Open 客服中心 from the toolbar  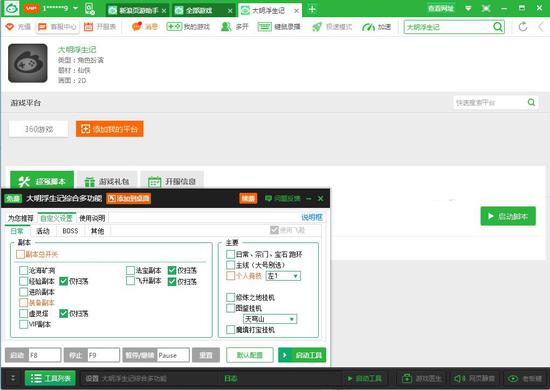point(57,27)
